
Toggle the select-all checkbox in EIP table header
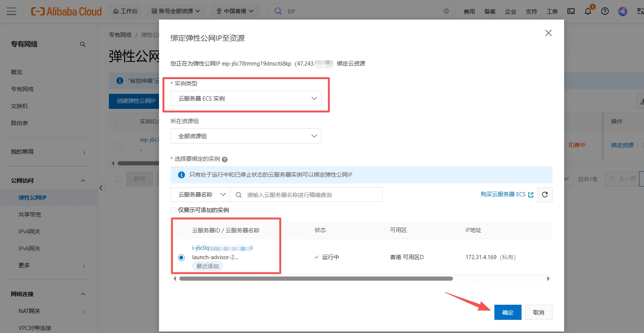coord(119,122)
